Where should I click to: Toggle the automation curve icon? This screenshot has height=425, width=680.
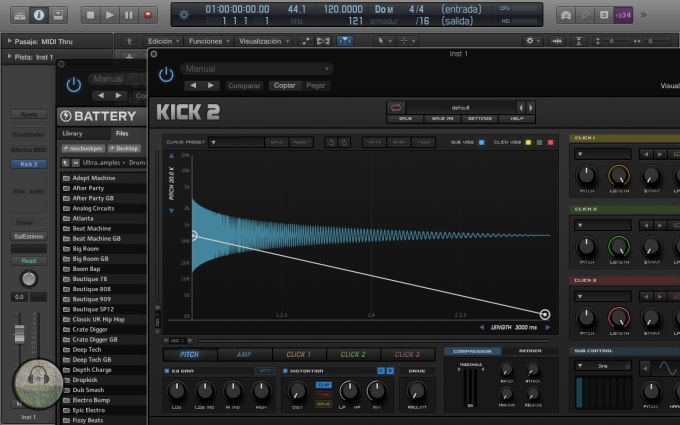pos(306,41)
